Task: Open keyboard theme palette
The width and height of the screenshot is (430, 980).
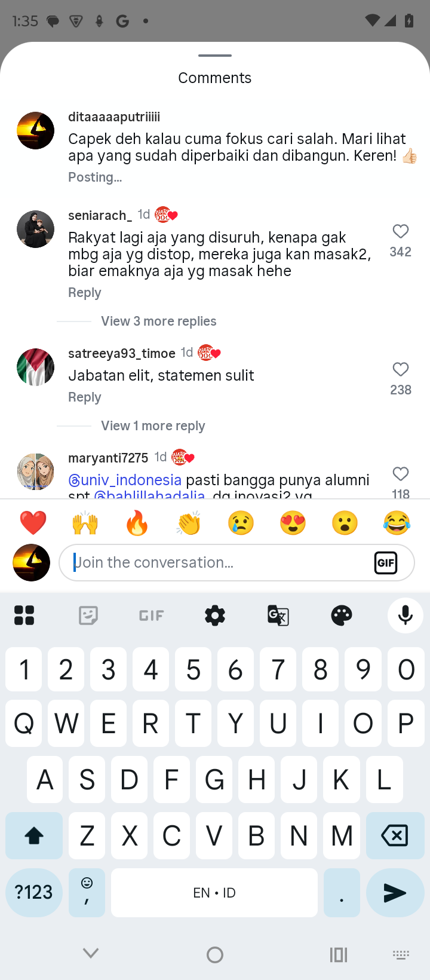Action: click(342, 615)
